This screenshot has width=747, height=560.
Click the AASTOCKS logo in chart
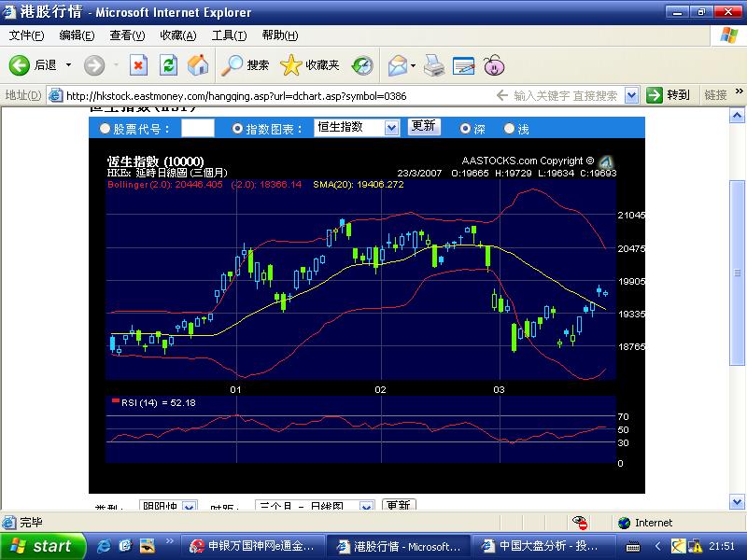[605, 161]
